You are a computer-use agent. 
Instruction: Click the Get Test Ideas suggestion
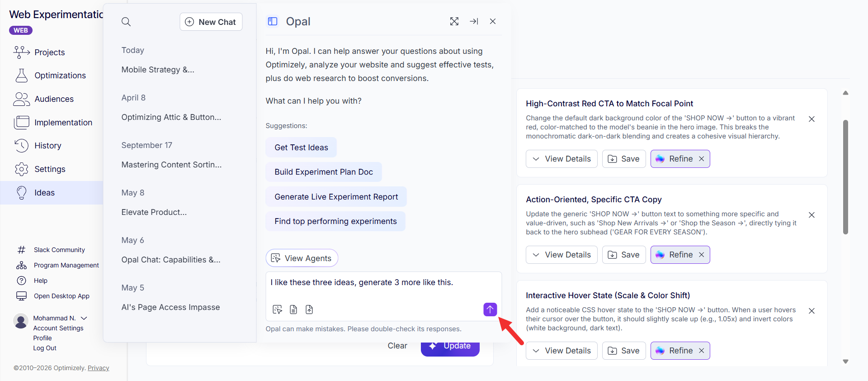[x=301, y=148]
